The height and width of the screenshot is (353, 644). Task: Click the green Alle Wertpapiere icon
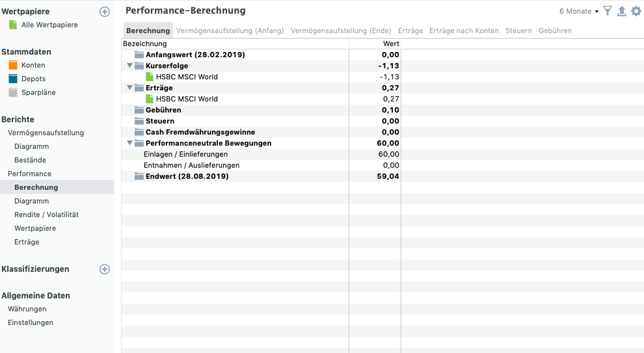(x=13, y=25)
